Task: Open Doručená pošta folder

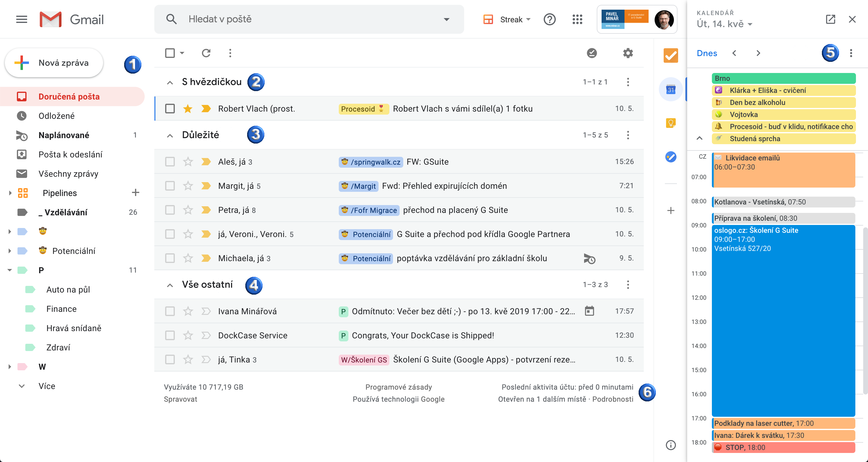Action: (72, 97)
